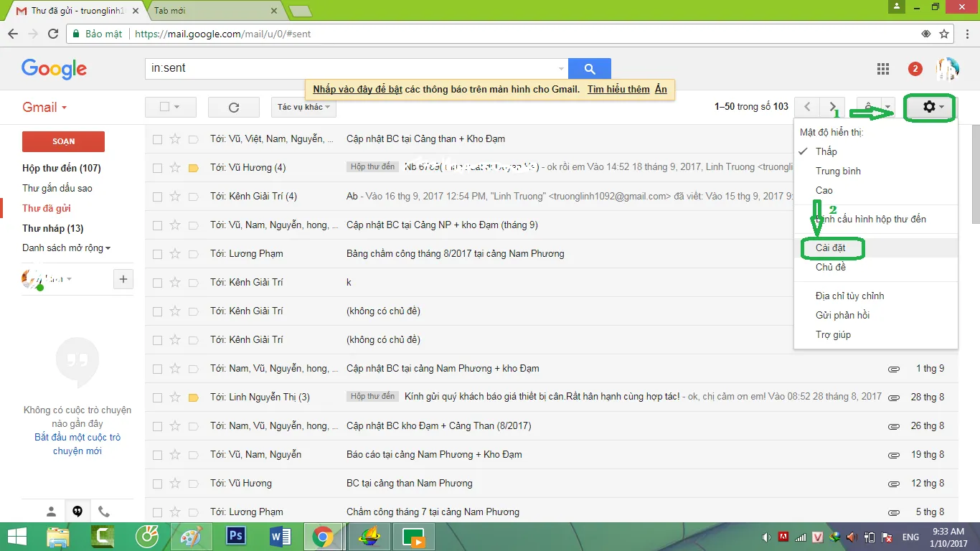Switch to Tab mới browser tab
Screen dimensions: 980x551
215,11
